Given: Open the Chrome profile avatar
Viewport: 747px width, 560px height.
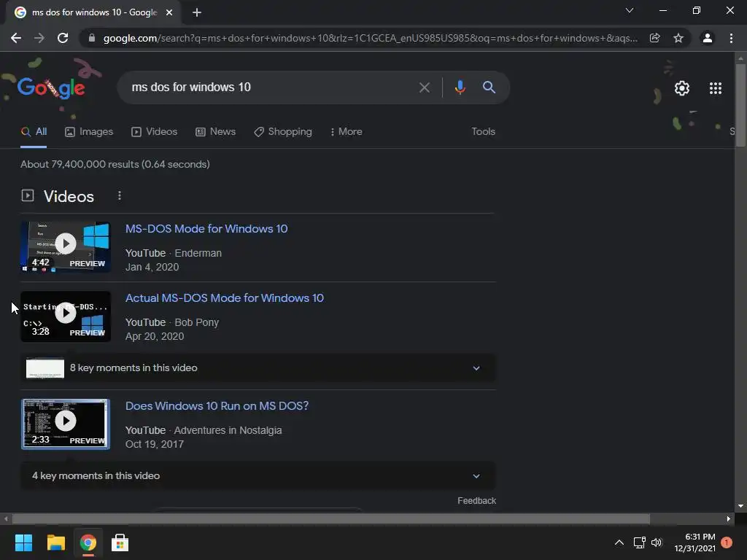Looking at the screenshot, I should [x=708, y=38].
